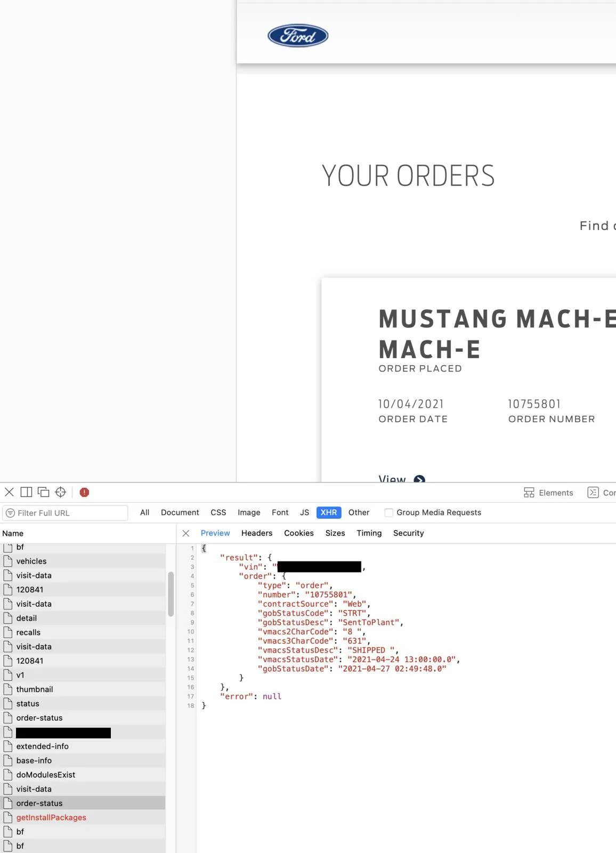Image resolution: width=616 pixels, height=853 pixels.
Task: Select the base-info request
Action: point(83,761)
